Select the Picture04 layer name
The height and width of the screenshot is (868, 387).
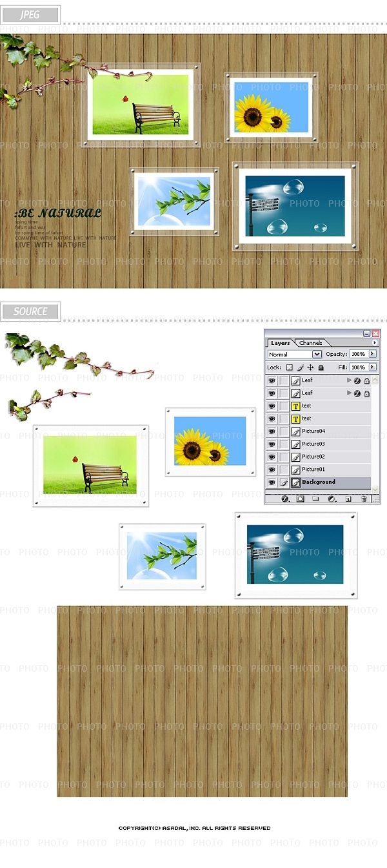(x=313, y=431)
